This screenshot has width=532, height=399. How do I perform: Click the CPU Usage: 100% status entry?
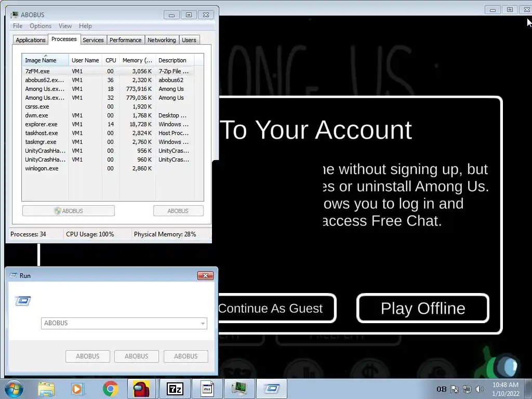(90, 234)
